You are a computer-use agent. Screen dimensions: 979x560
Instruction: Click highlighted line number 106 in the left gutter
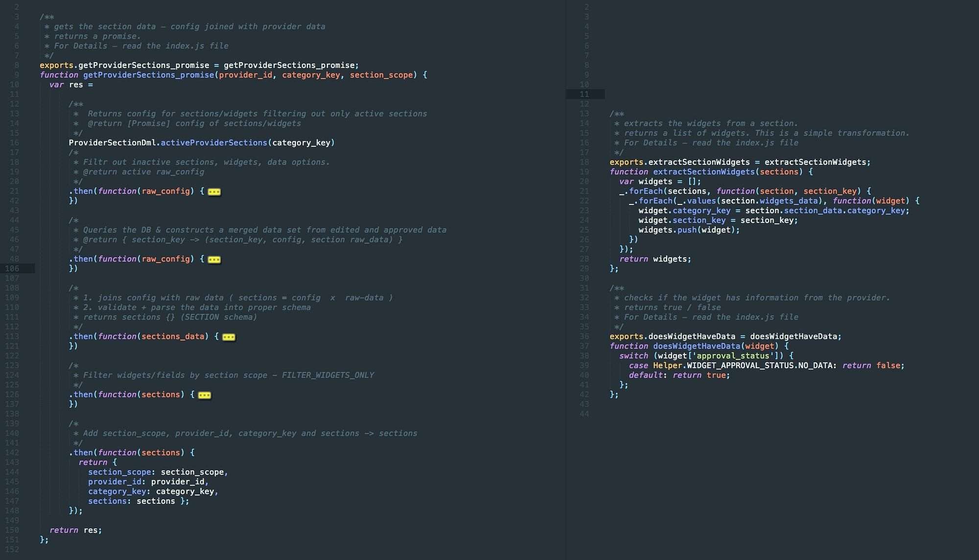12,269
